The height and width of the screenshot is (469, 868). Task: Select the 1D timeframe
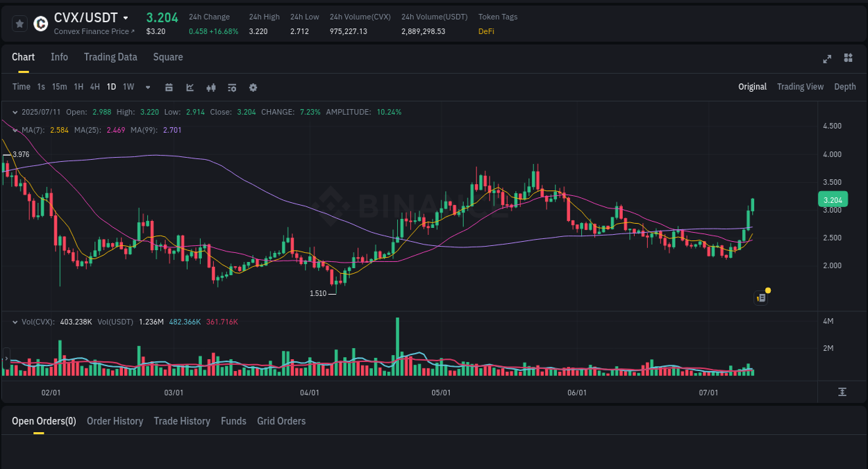click(111, 87)
